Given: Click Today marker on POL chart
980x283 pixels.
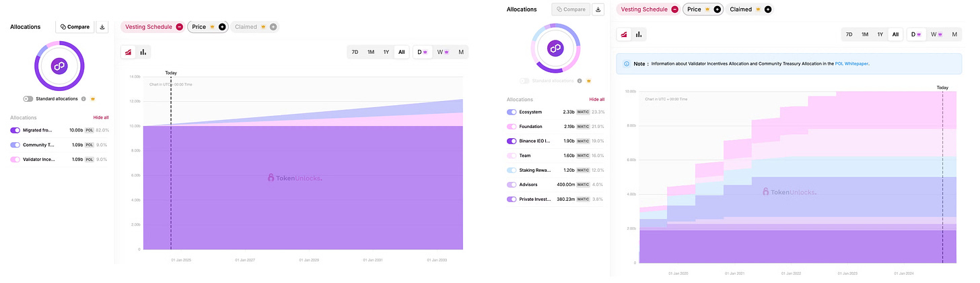Looking at the screenshot, I should coord(171,73).
